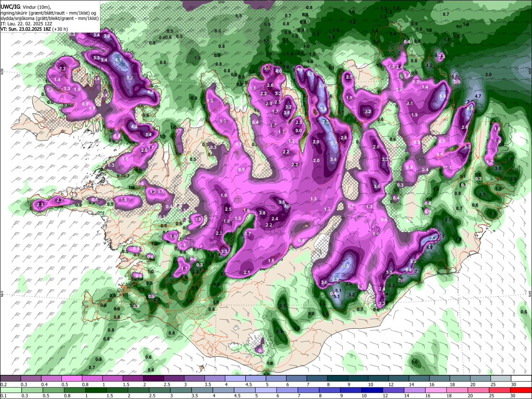Click the '(+30 h)' forecast offset text
The height and width of the screenshot is (399, 532).
(61, 29)
